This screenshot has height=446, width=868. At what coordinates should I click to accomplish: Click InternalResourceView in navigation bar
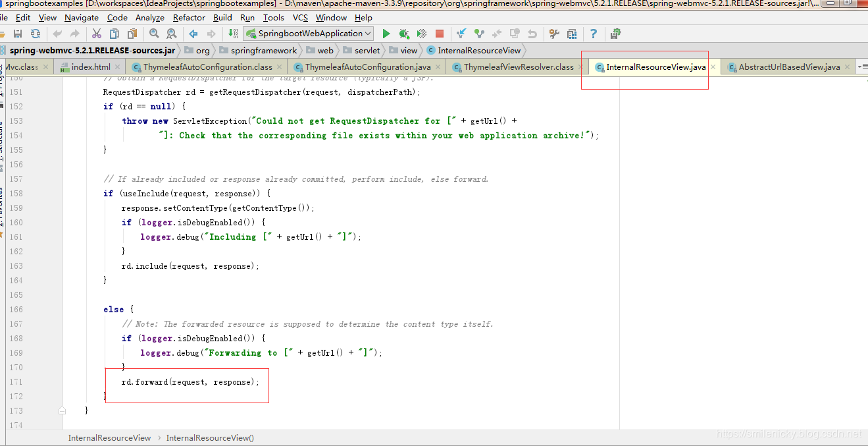click(x=474, y=50)
